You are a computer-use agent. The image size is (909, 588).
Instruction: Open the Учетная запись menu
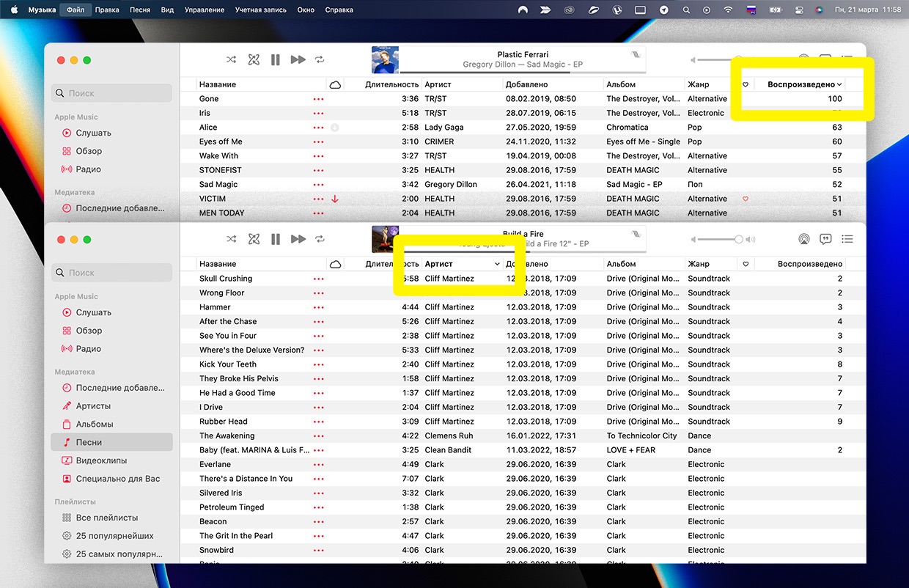pyautogui.click(x=261, y=10)
